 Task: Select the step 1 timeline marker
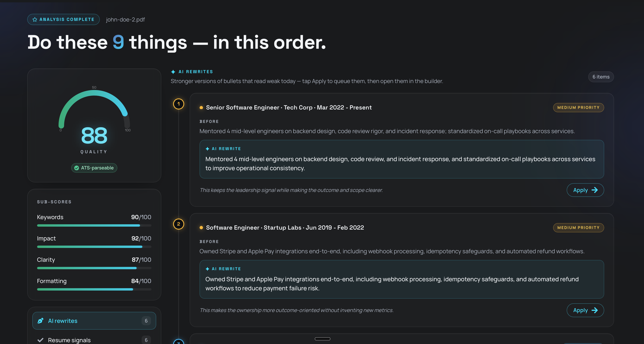tap(178, 104)
